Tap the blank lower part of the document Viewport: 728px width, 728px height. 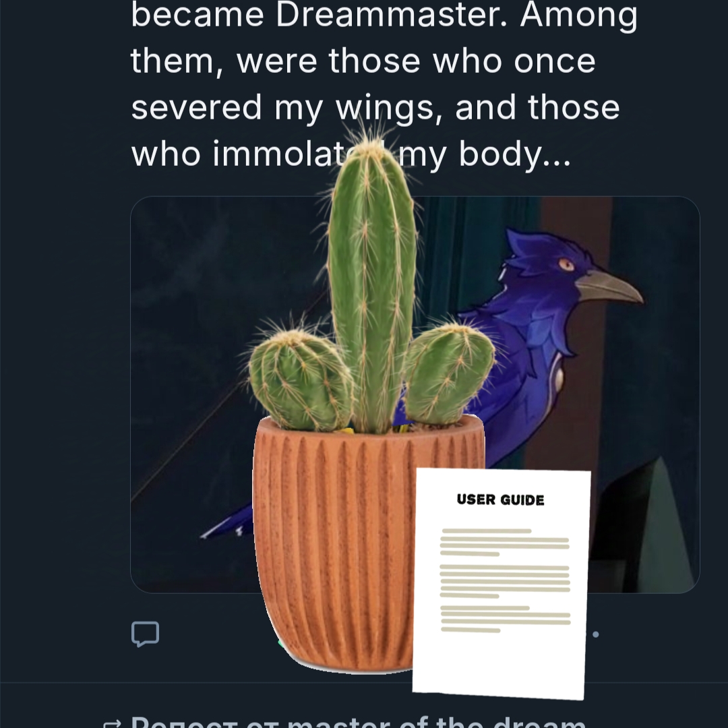click(499, 664)
